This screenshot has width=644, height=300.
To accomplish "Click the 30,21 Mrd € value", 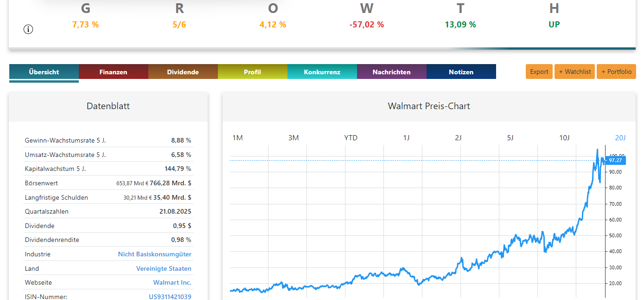I will [138, 198].
